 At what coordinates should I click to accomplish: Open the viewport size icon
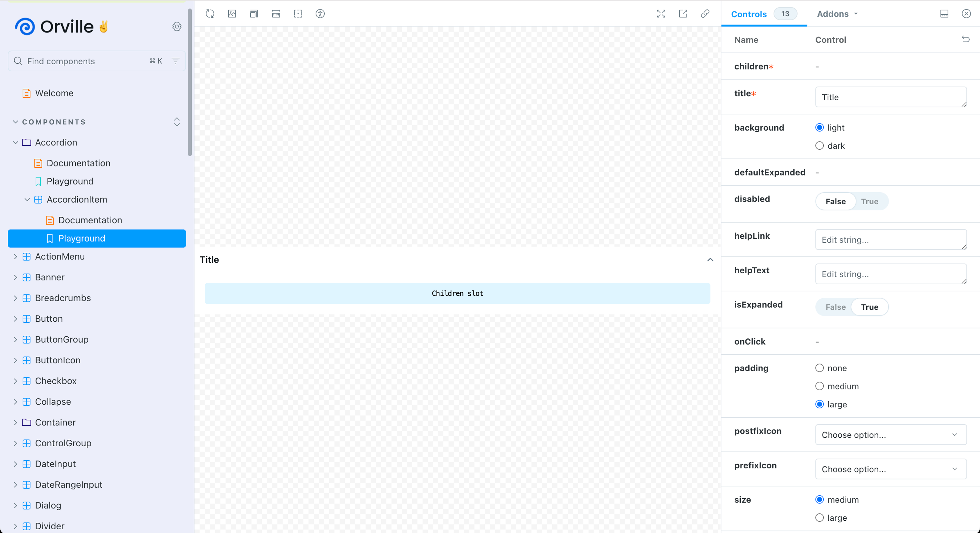254,14
